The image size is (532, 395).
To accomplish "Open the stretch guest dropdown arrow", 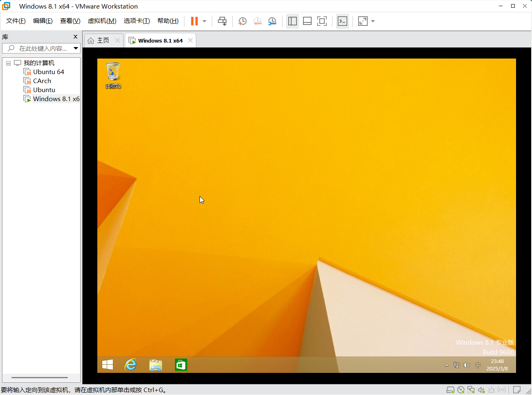I will [373, 21].
